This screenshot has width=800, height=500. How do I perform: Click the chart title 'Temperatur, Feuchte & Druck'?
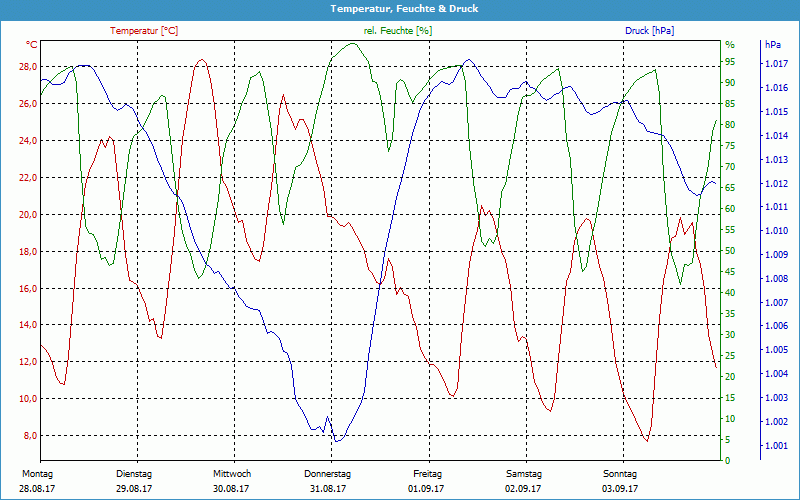coord(404,9)
